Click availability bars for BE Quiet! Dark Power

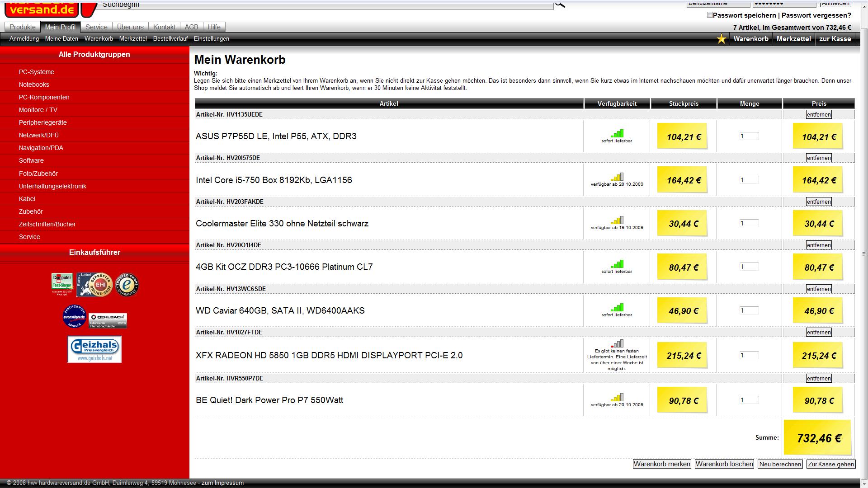(617, 397)
